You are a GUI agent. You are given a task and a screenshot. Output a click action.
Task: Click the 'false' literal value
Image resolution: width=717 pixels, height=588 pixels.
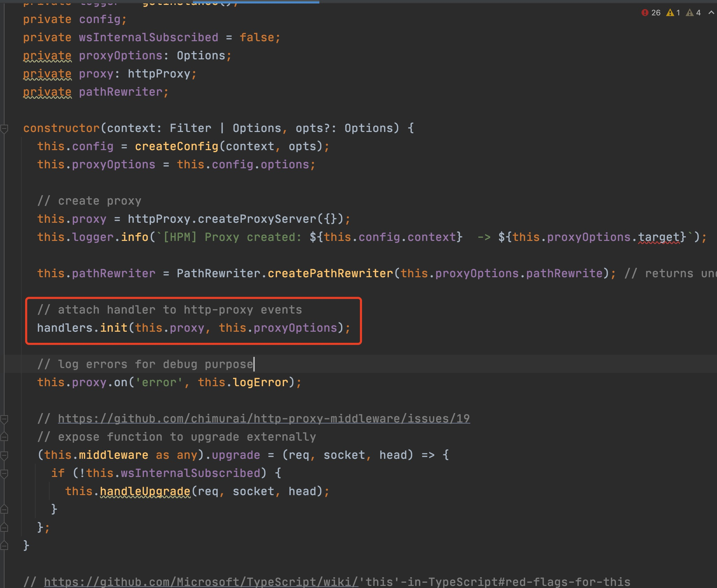[x=257, y=37]
